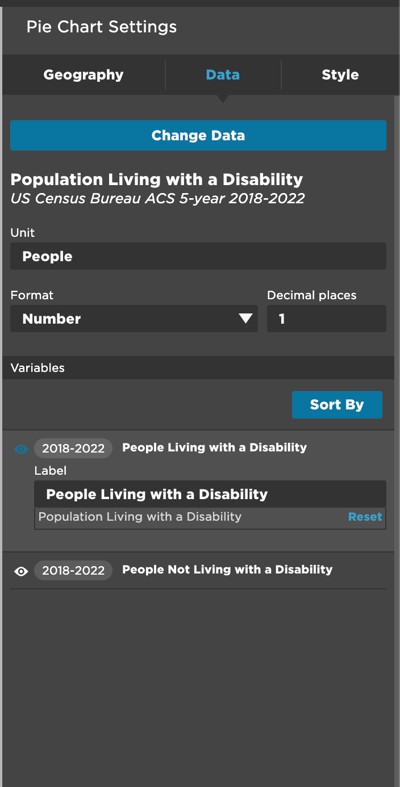Open the Sort By options
The width and height of the screenshot is (400, 787).
pyautogui.click(x=337, y=405)
